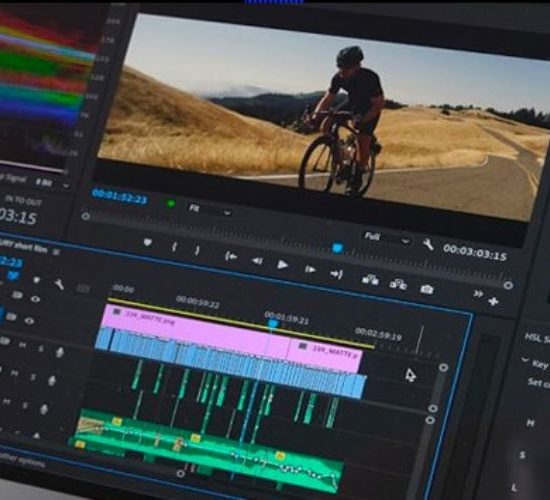Image resolution: width=550 pixels, height=500 pixels.
Task: Click the Mark In bracket icon
Action: coord(174,247)
